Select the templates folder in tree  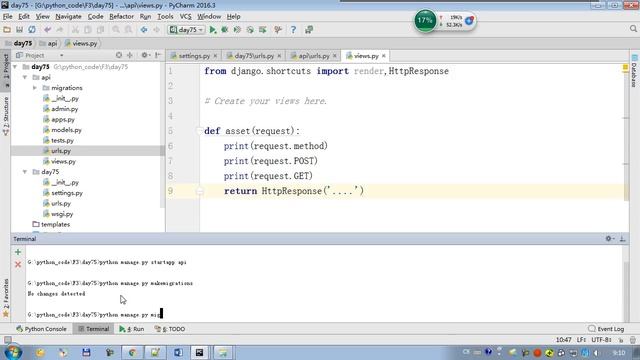(51, 224)
